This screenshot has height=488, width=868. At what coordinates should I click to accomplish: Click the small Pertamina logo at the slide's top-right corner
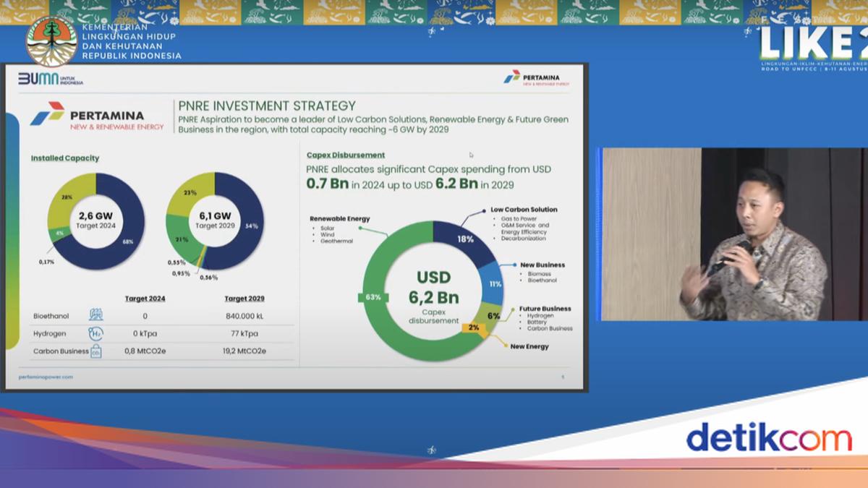tap(536, 78)
